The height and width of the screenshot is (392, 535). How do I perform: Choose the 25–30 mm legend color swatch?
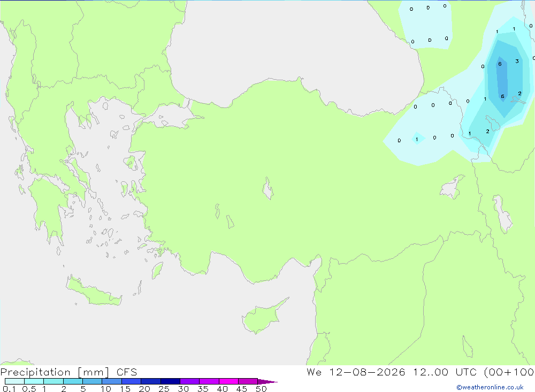(170, 381)
